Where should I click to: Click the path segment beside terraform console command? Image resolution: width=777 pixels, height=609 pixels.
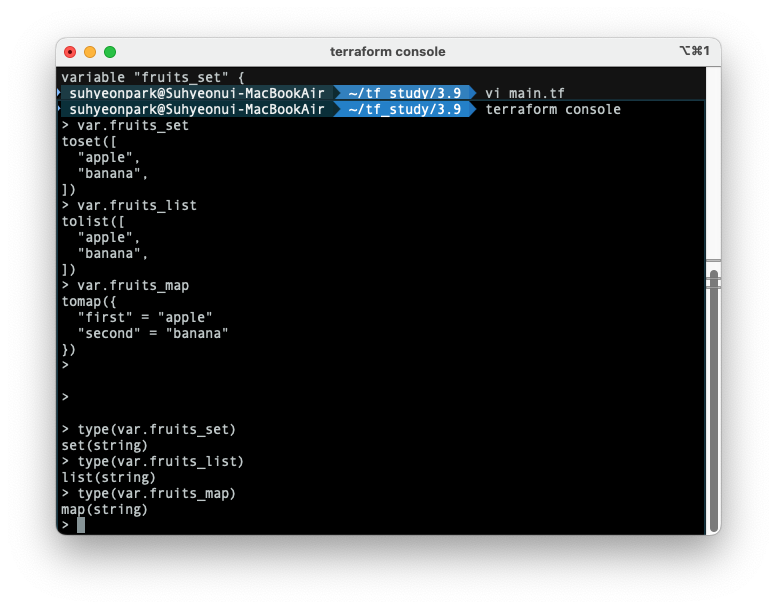pos(404,110)
